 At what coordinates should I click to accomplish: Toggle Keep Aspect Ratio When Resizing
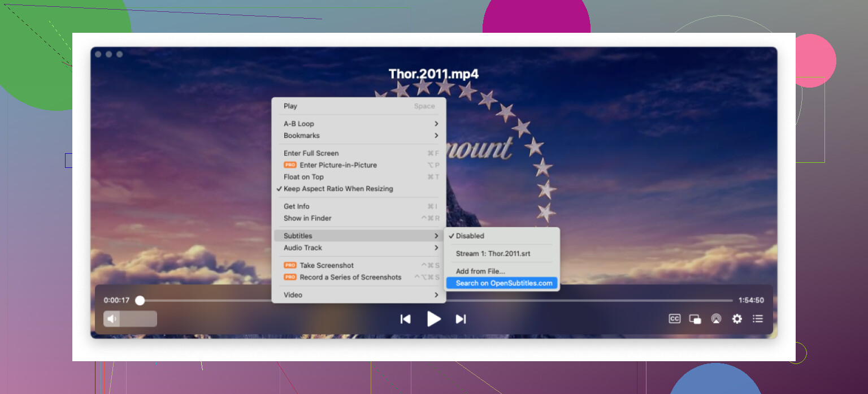pos(359,189)
